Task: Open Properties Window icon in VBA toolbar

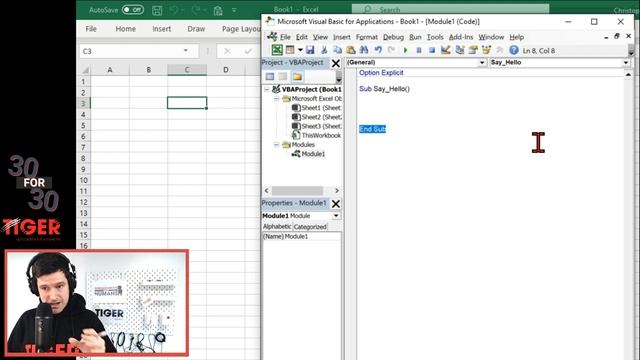Action: pyautogui.click(x=473, y=50)
